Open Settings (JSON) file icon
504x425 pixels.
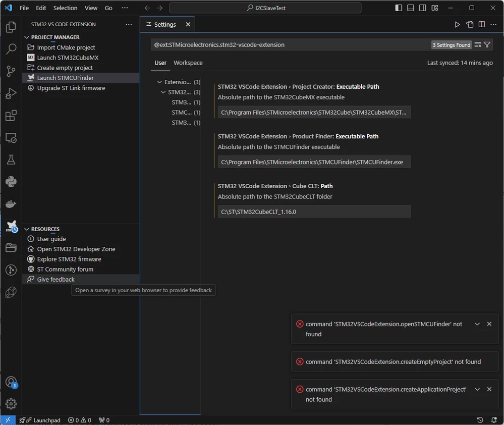pos(470,24)
